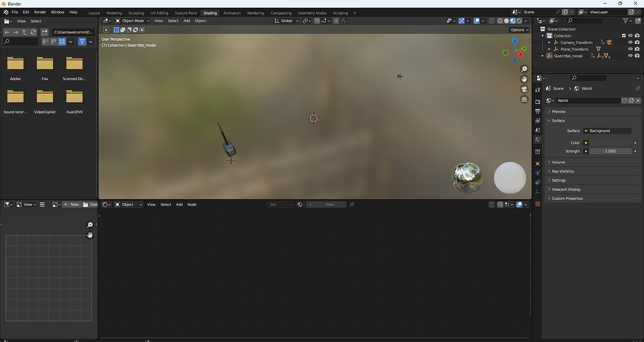Open the World properties tab

point(538,139)
